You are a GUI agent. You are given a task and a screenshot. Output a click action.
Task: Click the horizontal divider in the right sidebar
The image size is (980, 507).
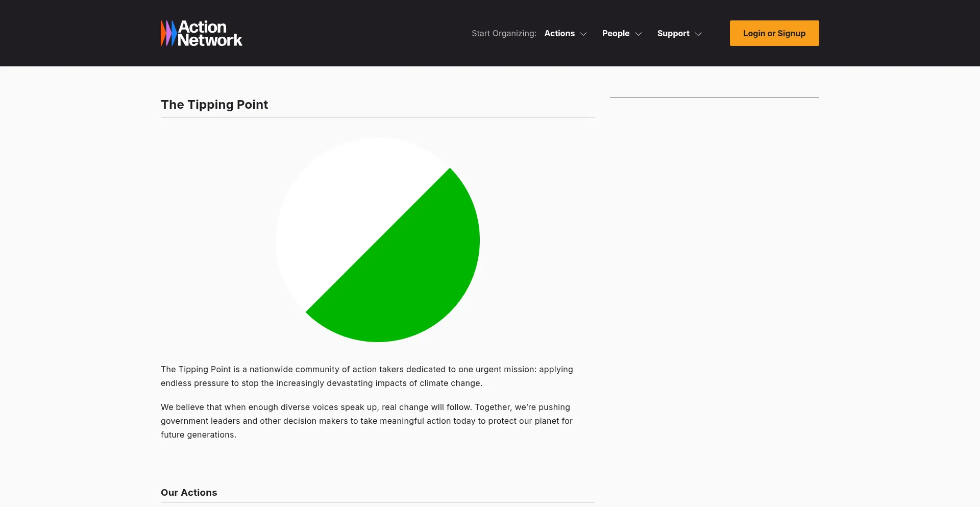tap(714, 97)
